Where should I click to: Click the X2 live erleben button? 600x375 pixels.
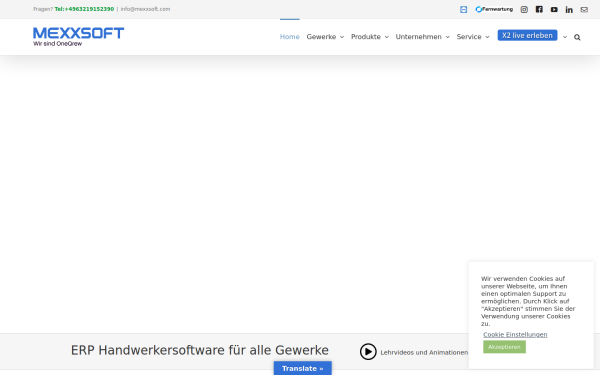(527, 35)
